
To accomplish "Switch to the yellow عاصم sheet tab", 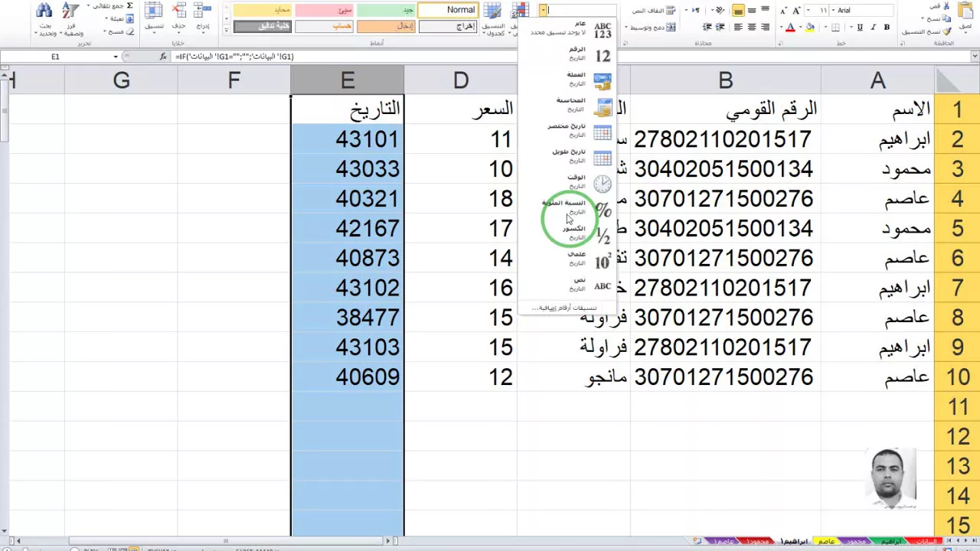I will point(827,541).
